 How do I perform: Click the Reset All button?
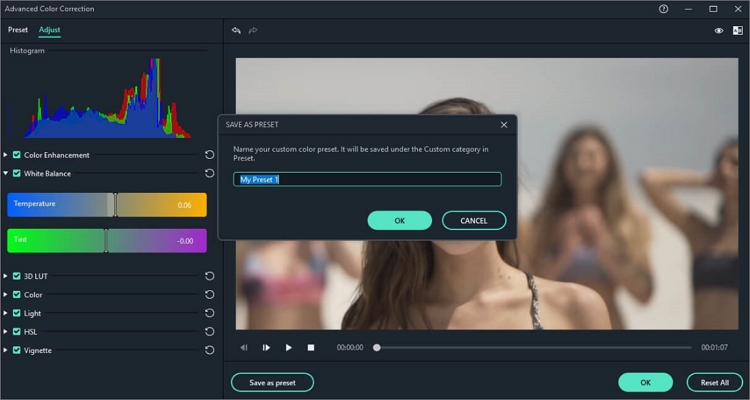pos(715,383)
